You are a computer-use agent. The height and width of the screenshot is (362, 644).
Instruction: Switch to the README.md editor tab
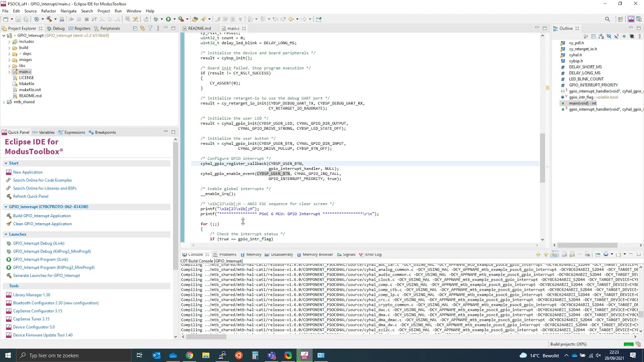click(x=197, y=28)
